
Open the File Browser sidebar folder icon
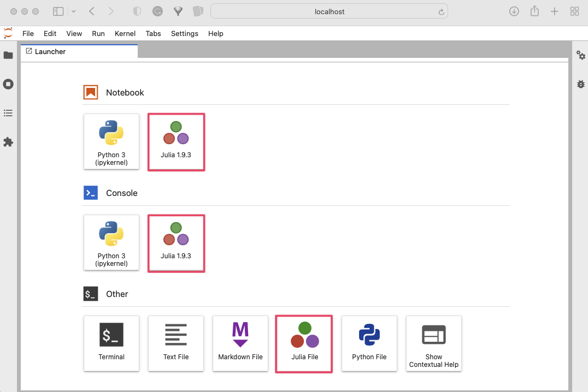coord(8,55)
